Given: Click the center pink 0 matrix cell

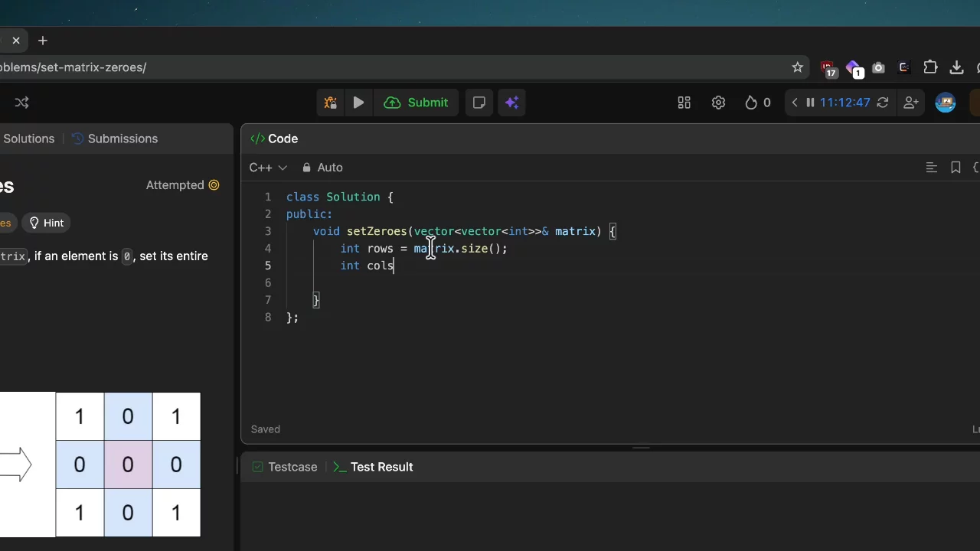Looking at the screenshot, I should click(x=128, y=465).
